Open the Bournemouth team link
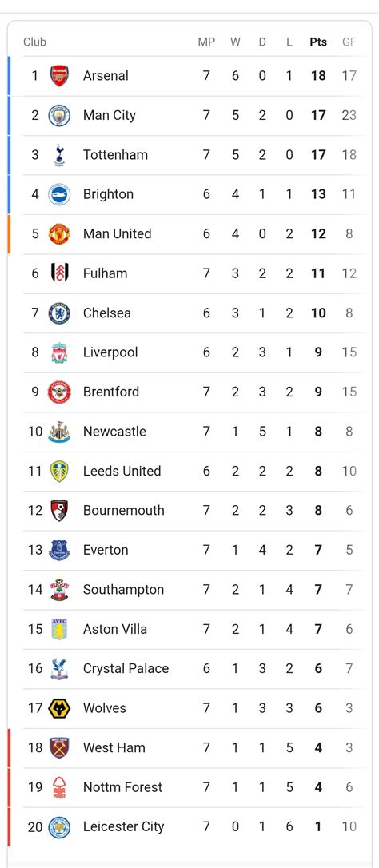This screenshot has width=379, height=868. 124,511
